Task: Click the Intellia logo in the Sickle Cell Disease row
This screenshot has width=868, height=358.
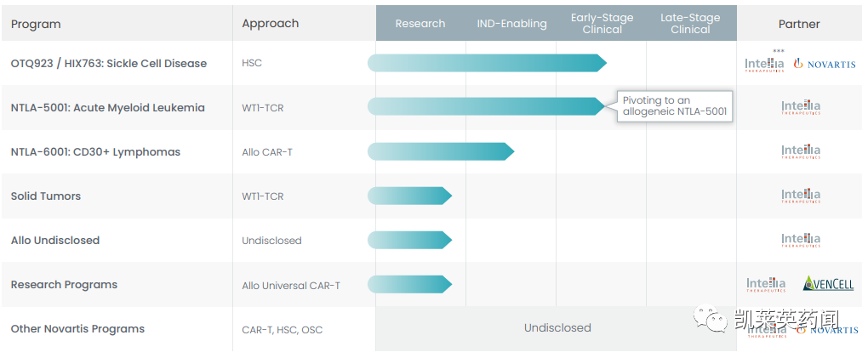Action: coord(765,64)
